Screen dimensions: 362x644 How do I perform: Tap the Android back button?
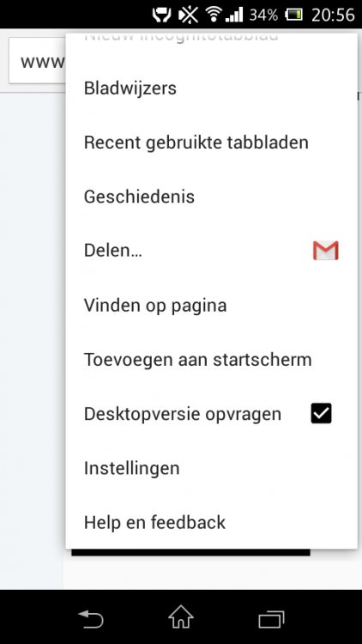(x=91, y=619)
